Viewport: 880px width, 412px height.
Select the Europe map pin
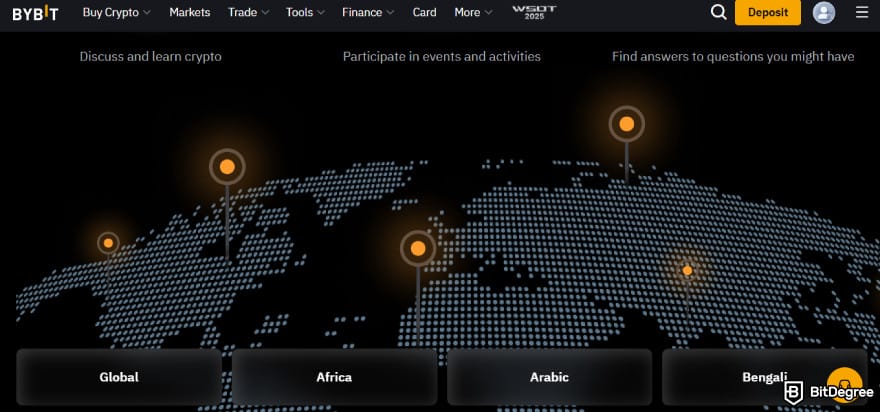tap(418, 249)
